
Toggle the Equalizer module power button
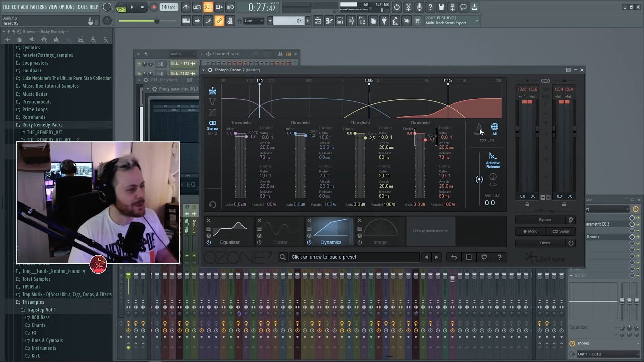209,242
